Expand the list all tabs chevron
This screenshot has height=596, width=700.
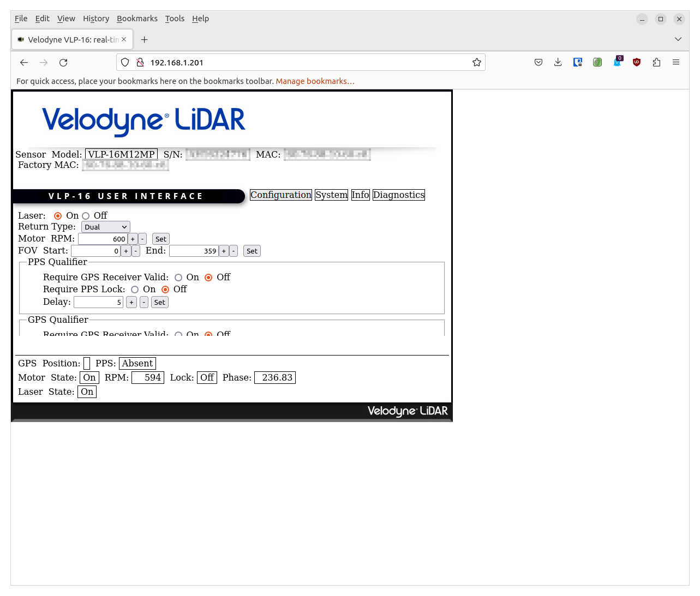pos(678,39)
